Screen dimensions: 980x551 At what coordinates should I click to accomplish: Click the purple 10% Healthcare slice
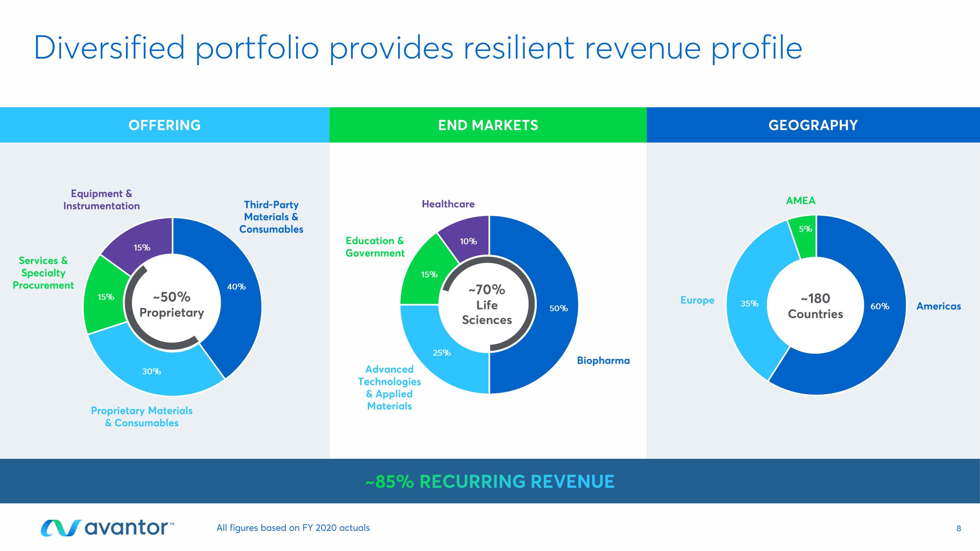468,241
